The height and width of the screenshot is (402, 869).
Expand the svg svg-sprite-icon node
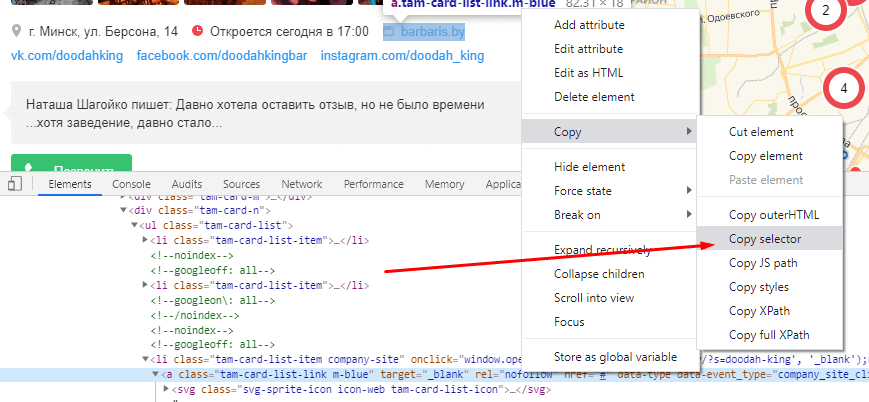[167, 389]
